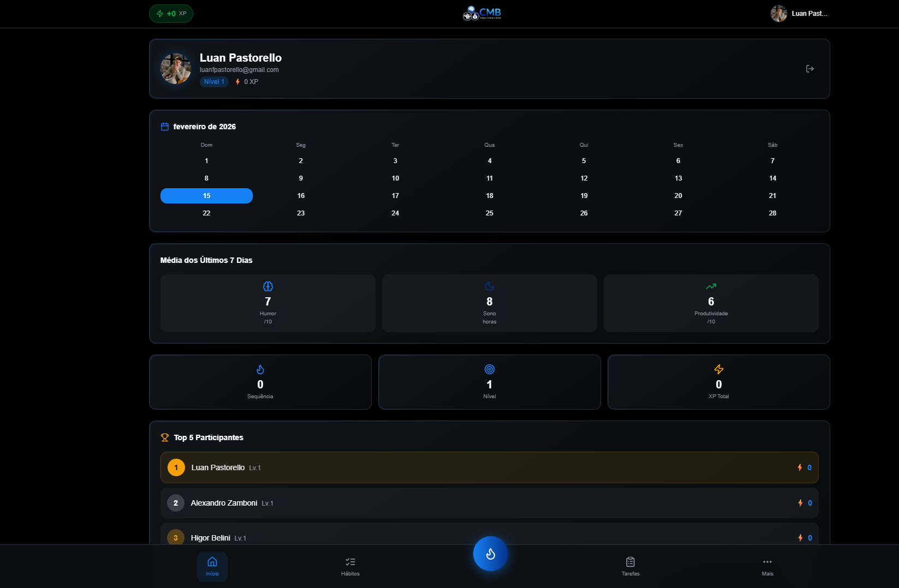Click the logout icon in profile card
Viewport: 899px width, 588px height.
[x=809, y=69]
